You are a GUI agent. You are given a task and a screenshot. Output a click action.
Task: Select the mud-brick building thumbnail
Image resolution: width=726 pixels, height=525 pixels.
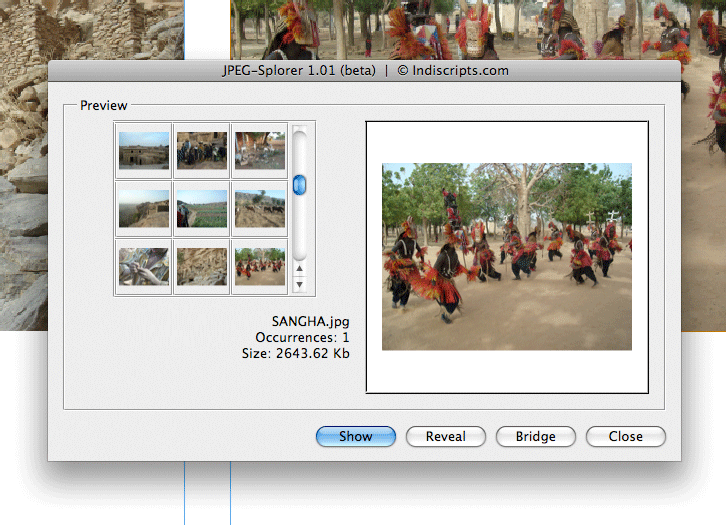click(144, 150)
